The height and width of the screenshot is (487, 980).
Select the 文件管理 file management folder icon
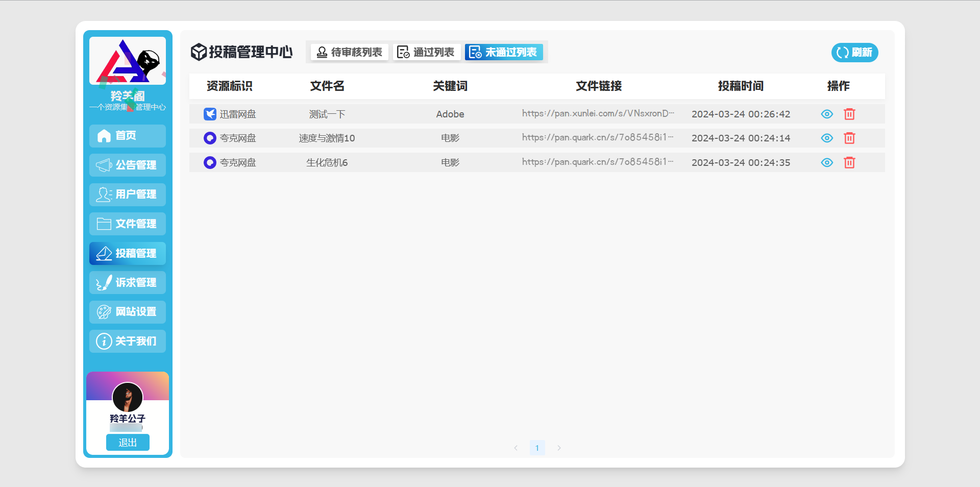point(127,224)
